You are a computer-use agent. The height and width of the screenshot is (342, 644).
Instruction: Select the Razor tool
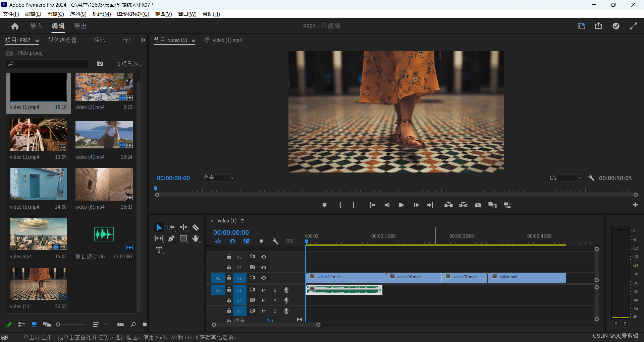(196, 228)
